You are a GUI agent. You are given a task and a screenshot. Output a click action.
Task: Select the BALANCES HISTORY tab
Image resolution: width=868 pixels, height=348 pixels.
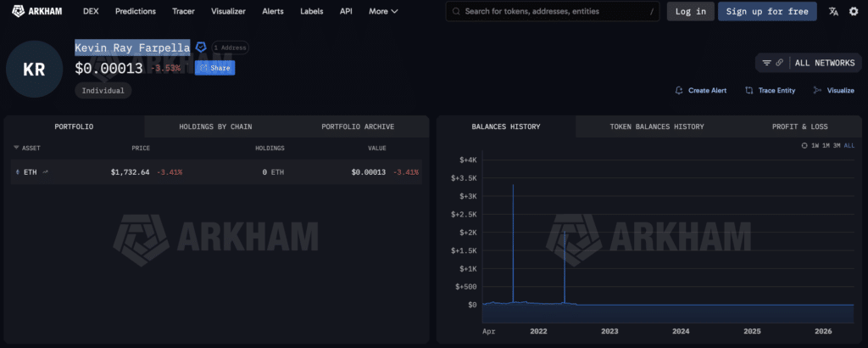coord(506,126)
